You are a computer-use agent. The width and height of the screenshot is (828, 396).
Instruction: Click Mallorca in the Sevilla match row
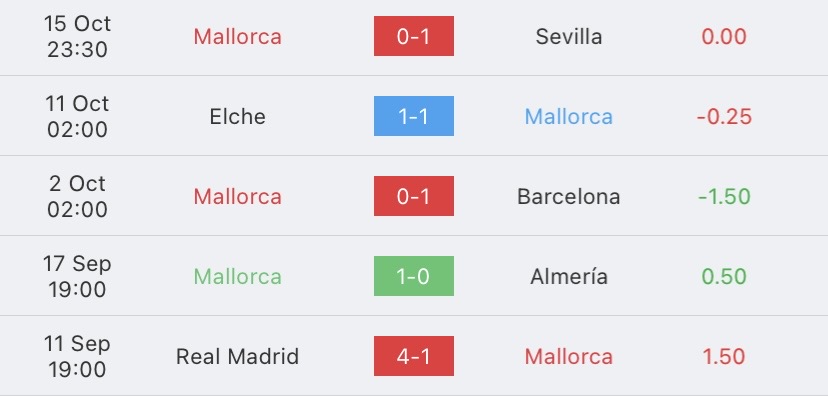click(238, 36)
